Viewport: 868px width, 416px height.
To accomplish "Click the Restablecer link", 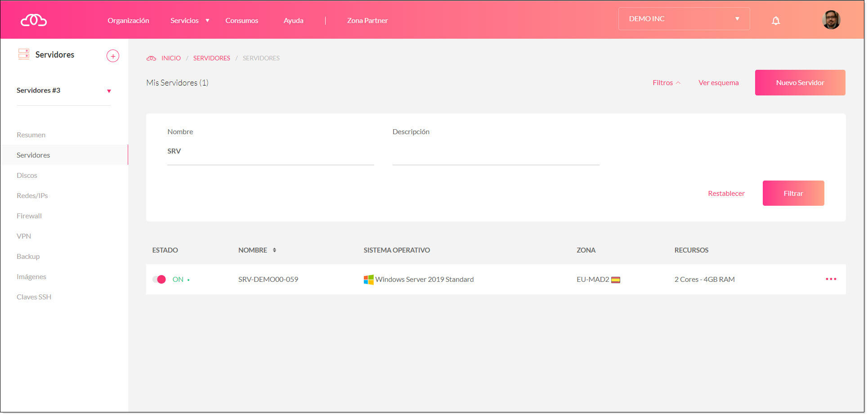I will tap(726, 194).
